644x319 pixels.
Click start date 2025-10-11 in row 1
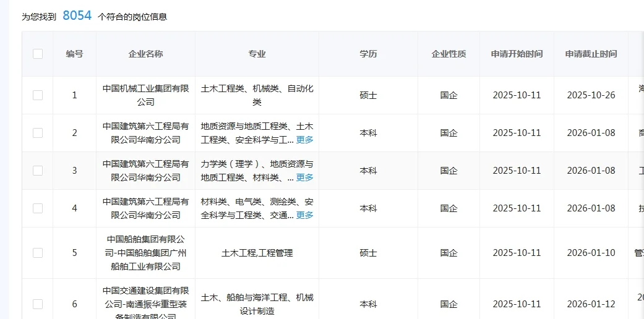pyautogui.click(x=517, y=95)
